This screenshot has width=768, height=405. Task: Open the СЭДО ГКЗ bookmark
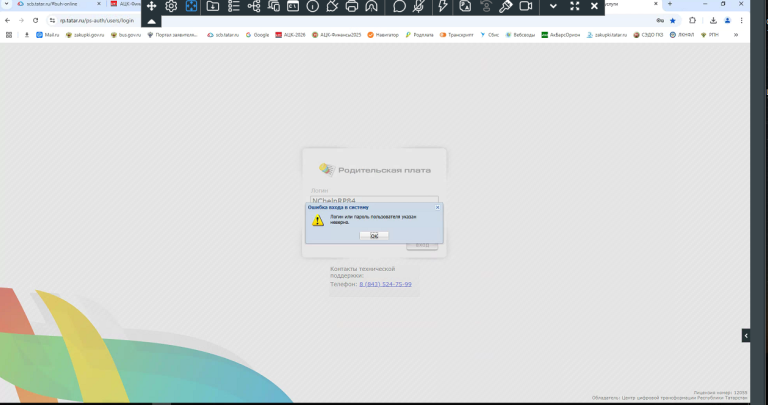[648, 35]
